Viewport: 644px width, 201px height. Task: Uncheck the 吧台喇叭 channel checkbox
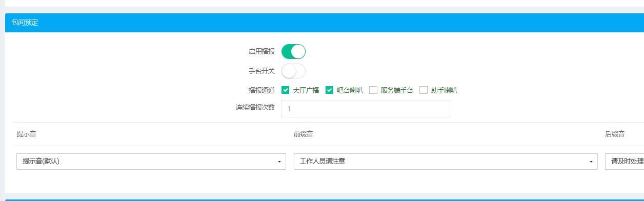(329, 90)
